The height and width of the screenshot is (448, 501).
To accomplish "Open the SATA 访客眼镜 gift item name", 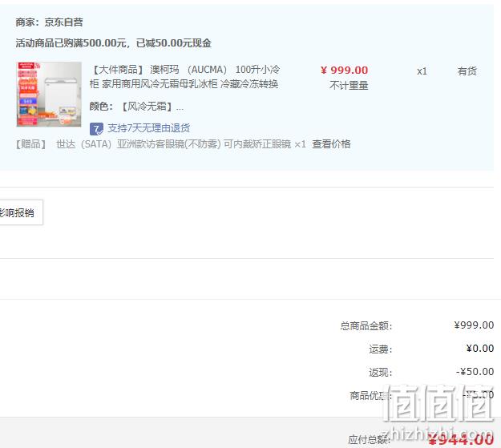I will tap(174, 144).
